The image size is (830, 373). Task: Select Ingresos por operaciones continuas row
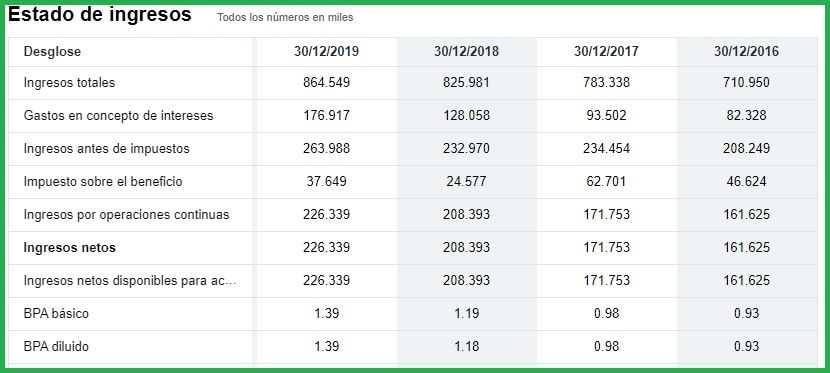click(413, 215)
